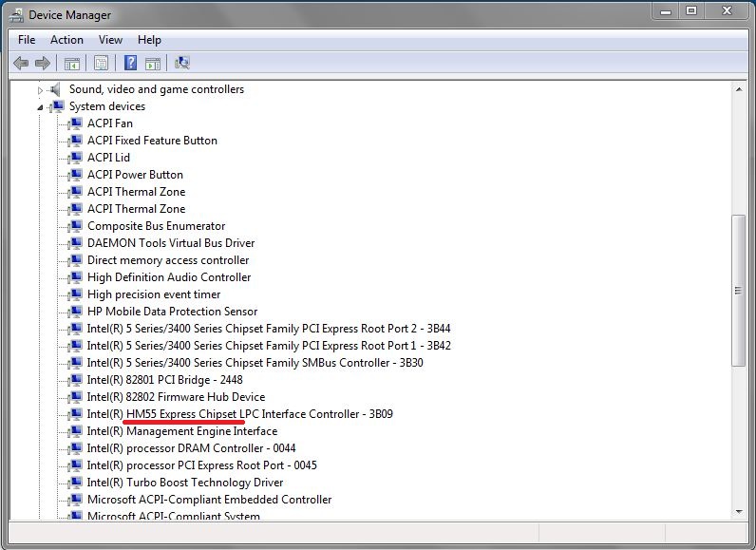Select Direct memory access controller
This screenshot has height=550, width=756.
coord(168,260)
